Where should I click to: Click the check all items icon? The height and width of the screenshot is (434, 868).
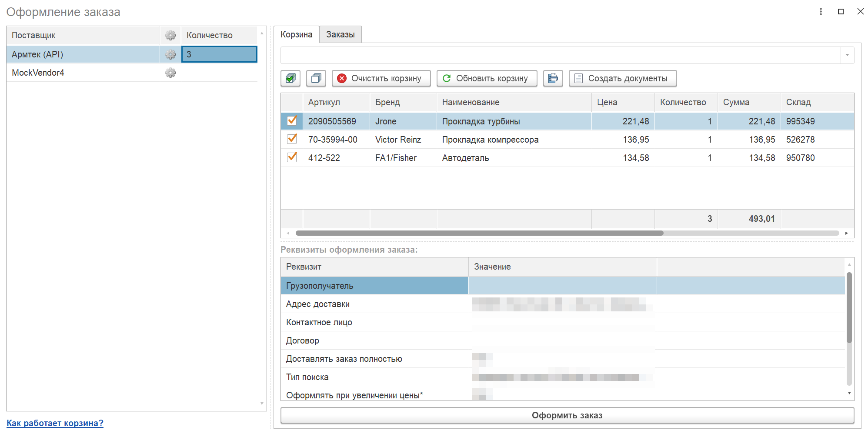290,78
